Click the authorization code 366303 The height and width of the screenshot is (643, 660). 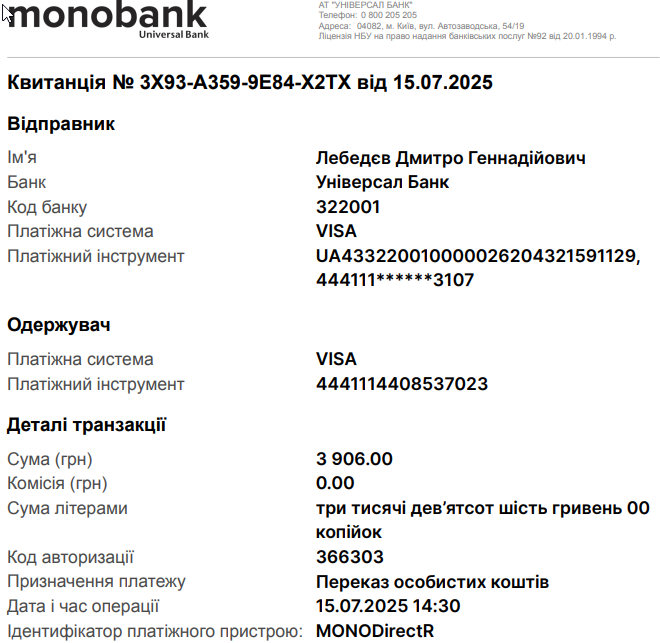coord(350,557)
